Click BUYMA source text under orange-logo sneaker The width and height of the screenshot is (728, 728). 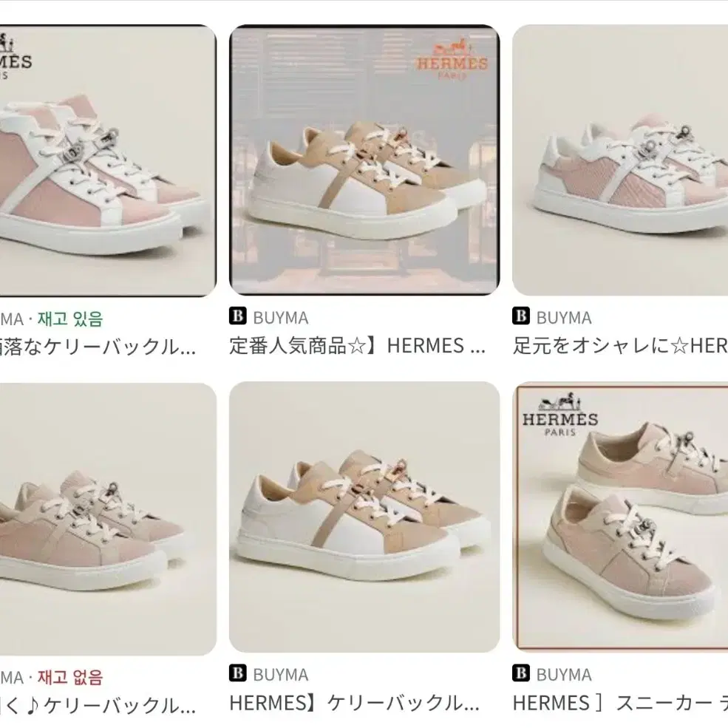281,318
